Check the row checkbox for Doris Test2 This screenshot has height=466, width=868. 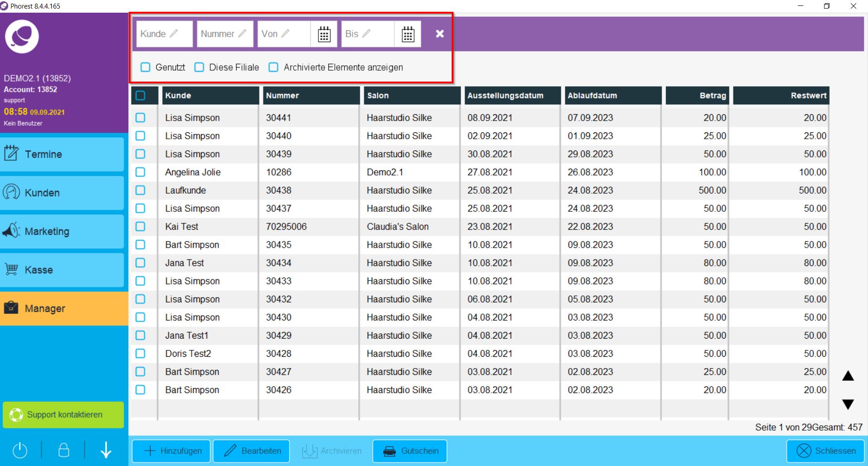coord(140,354)
